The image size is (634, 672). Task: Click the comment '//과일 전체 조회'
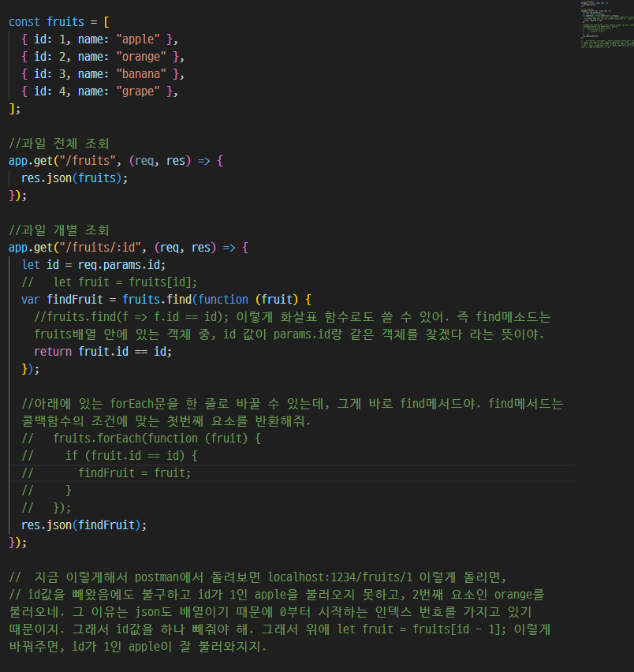tap(58, 144)
